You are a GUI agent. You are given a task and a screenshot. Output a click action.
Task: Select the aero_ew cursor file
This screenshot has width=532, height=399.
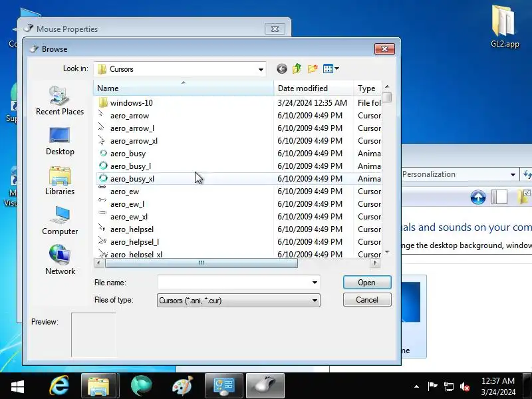(124, 192)
